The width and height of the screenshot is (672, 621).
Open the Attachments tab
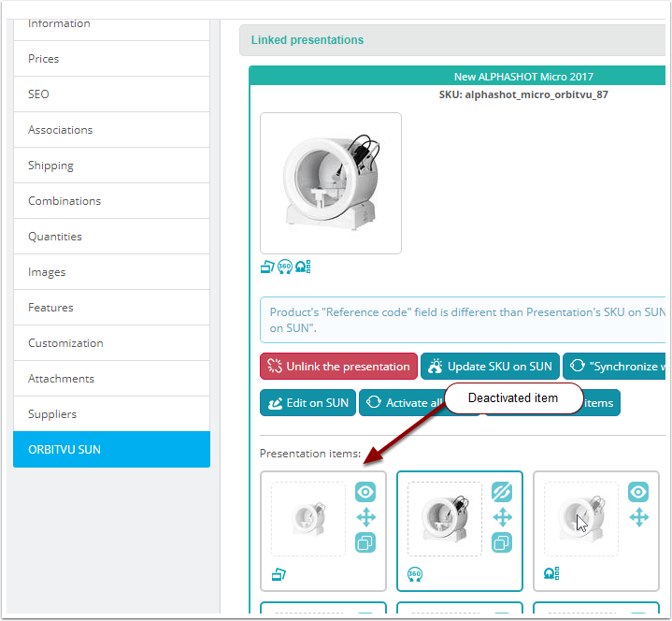pyautogui.click(x=111, y=379)
